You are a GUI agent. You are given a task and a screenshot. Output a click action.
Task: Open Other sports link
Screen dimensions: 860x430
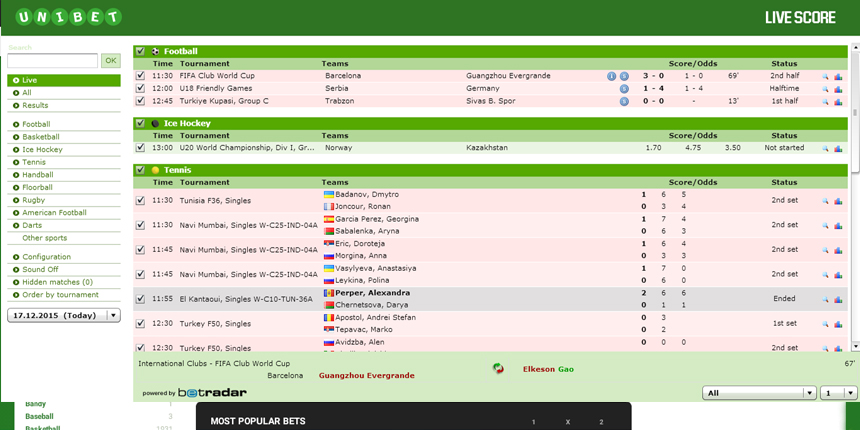[44, 238]
